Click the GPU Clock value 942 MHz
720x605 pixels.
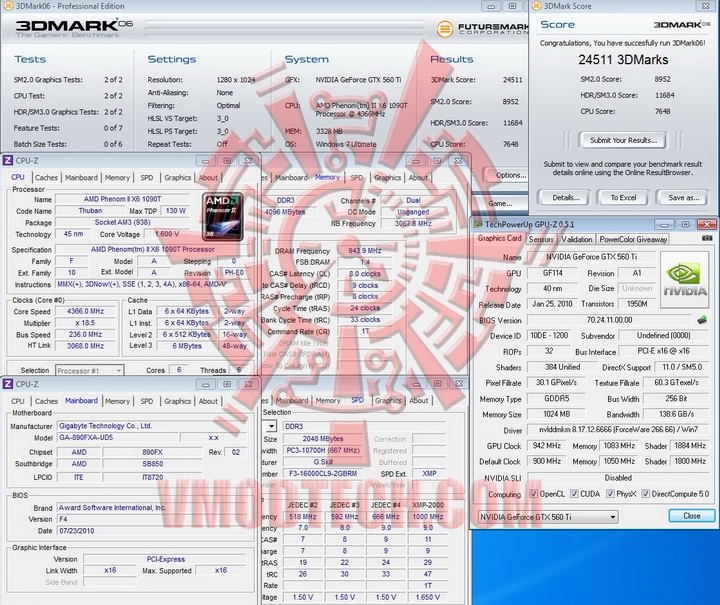click(546, 445)
